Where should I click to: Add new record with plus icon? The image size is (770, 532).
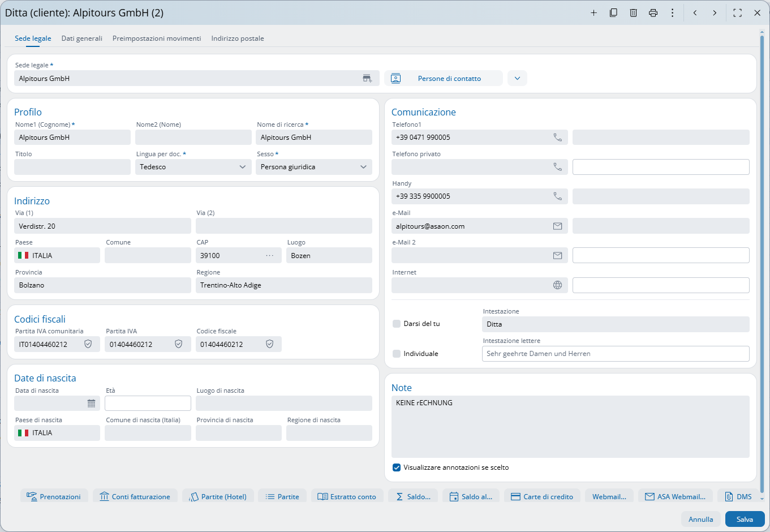[593, 12]
